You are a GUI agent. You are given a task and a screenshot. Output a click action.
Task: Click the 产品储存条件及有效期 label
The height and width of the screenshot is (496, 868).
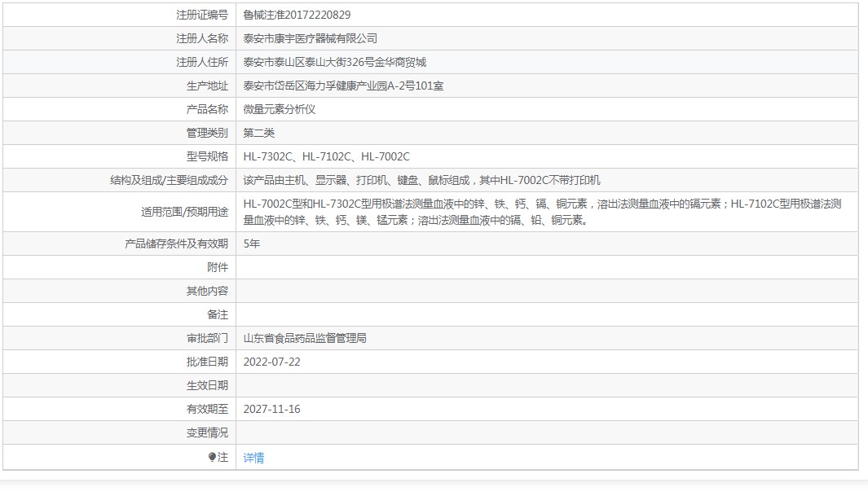[176, 244]
